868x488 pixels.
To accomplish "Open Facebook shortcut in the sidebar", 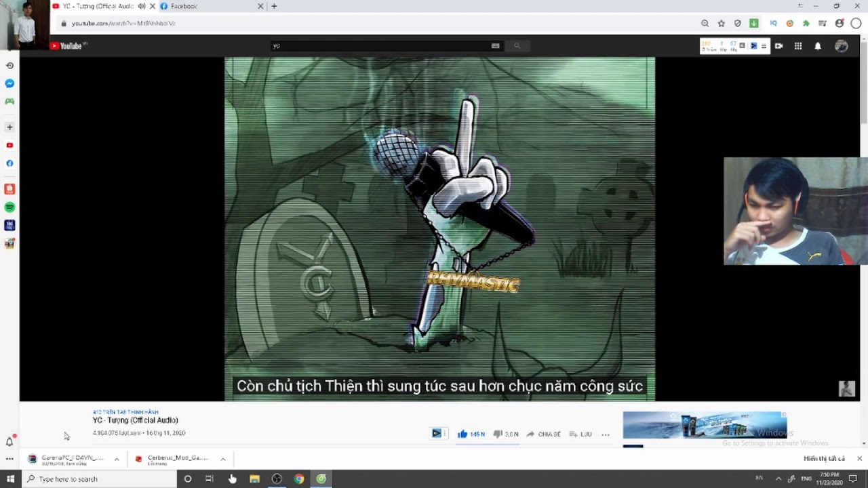I will pos(9,163).
